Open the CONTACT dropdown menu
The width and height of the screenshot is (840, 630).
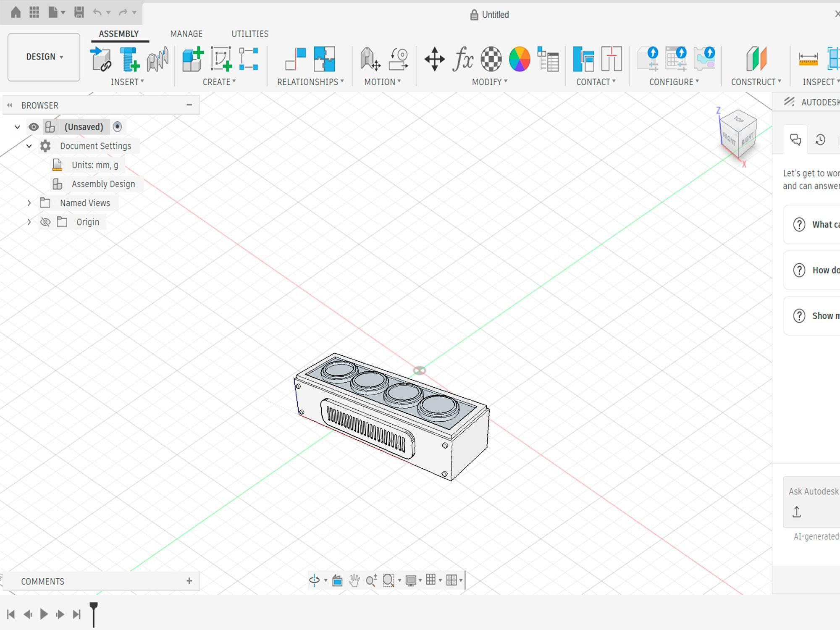coord(596,82)
